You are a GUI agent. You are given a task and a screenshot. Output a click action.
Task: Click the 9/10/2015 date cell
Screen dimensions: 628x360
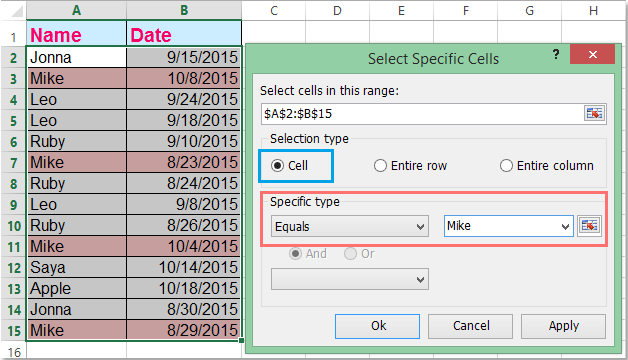pyautogui.click(x=184, y=141)
